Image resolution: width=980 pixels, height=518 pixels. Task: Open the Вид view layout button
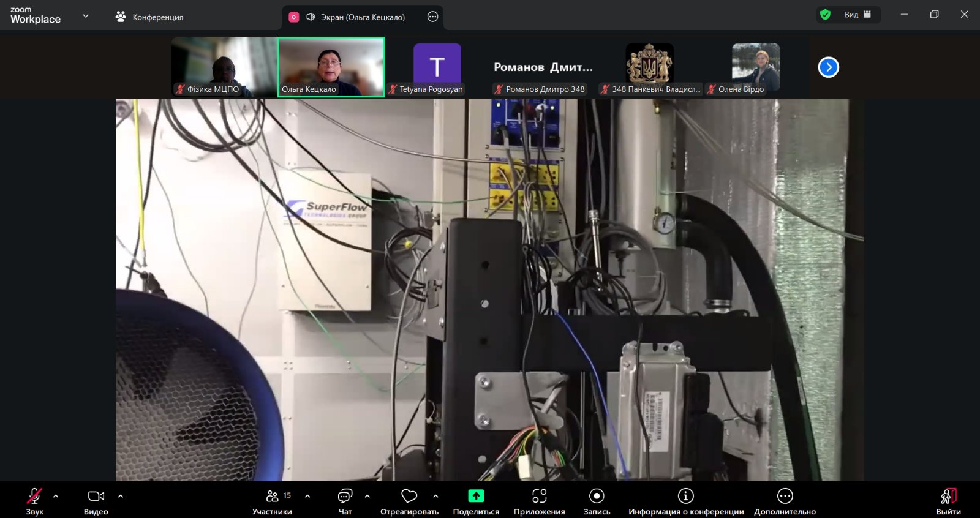857,15
